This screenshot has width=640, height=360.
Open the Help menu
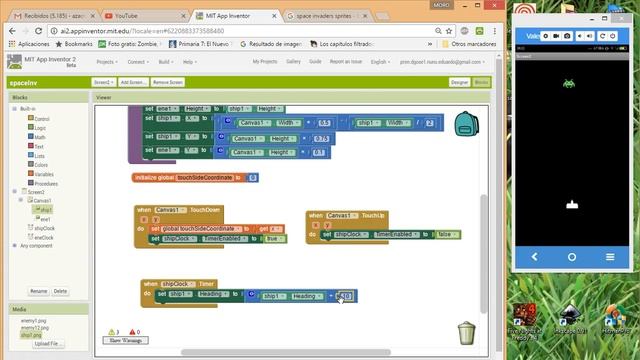tap(189, 62)
